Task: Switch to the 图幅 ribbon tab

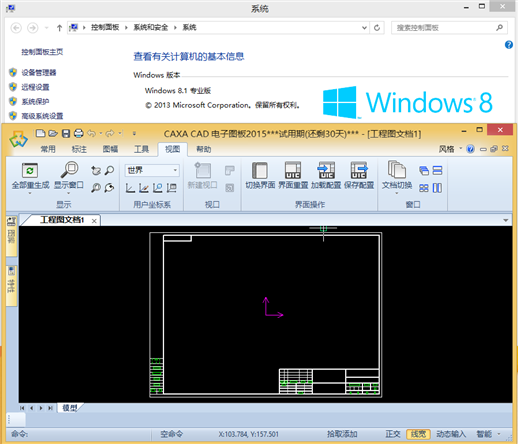Action: 110,149
